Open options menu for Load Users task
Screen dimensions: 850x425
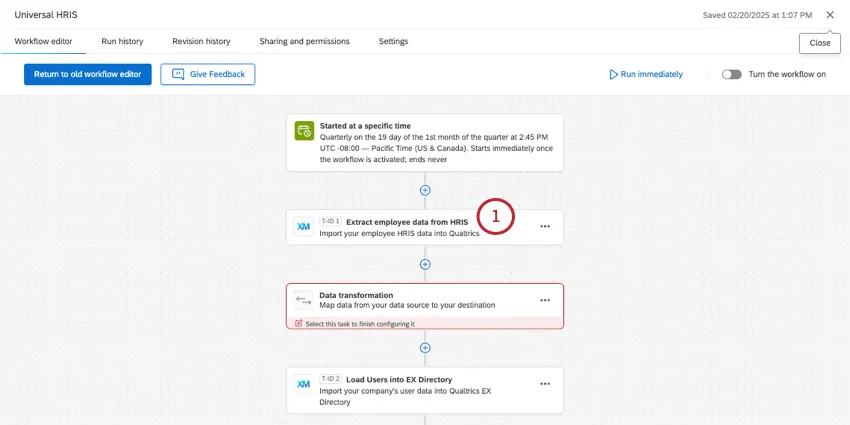(x=545, y=384)
